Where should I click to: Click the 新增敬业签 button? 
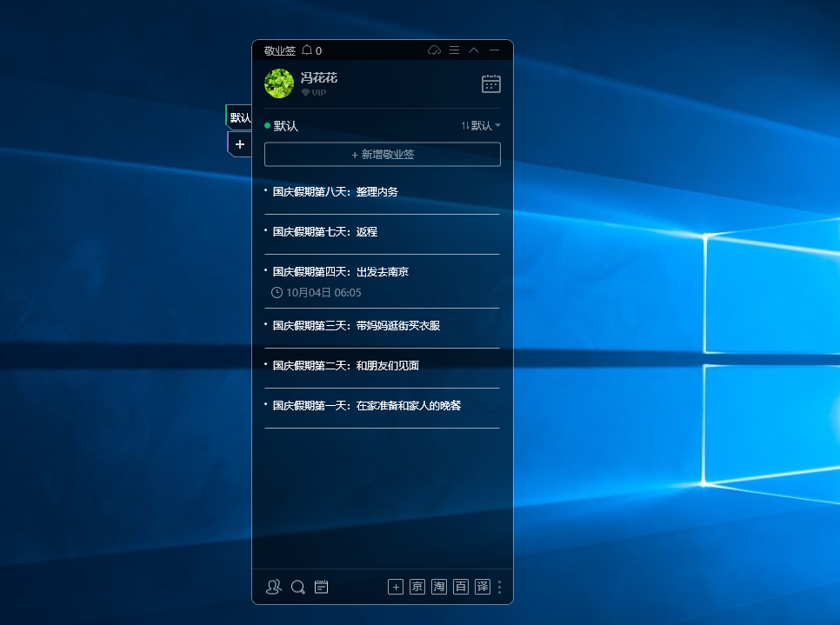click(x=383, y=154)
